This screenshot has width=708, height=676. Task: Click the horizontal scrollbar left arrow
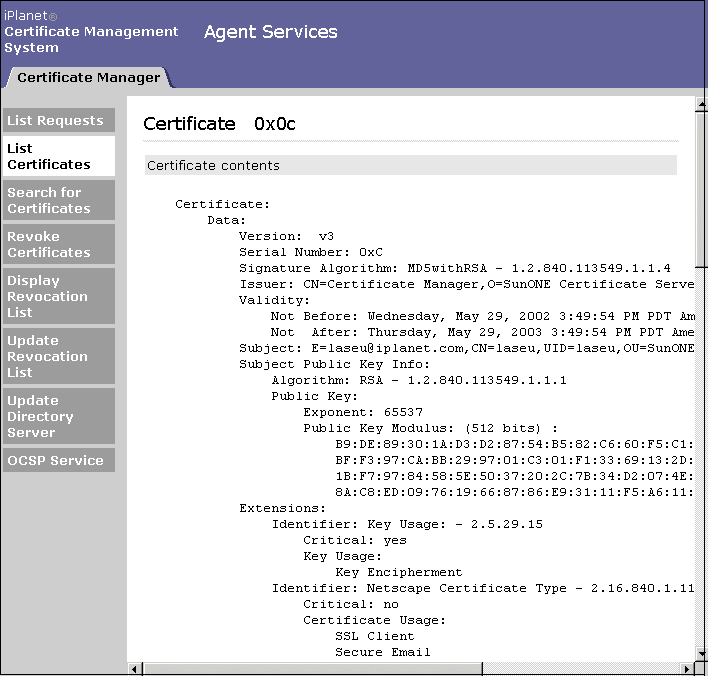134,668
